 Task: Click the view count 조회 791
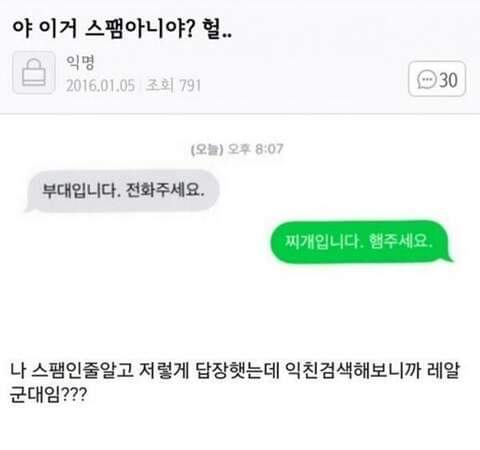tap(173, 86)
